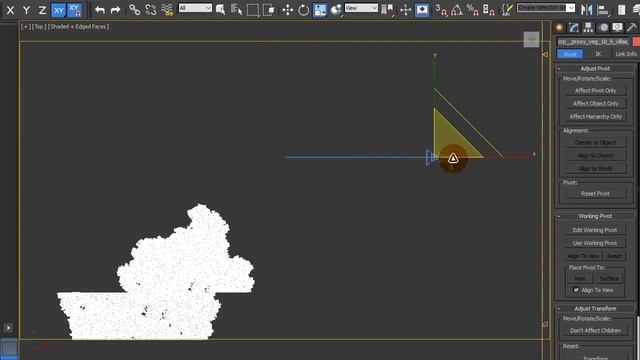640x360 pixels.
Task: Constrain movement to the Z axis
Action: 42,10
